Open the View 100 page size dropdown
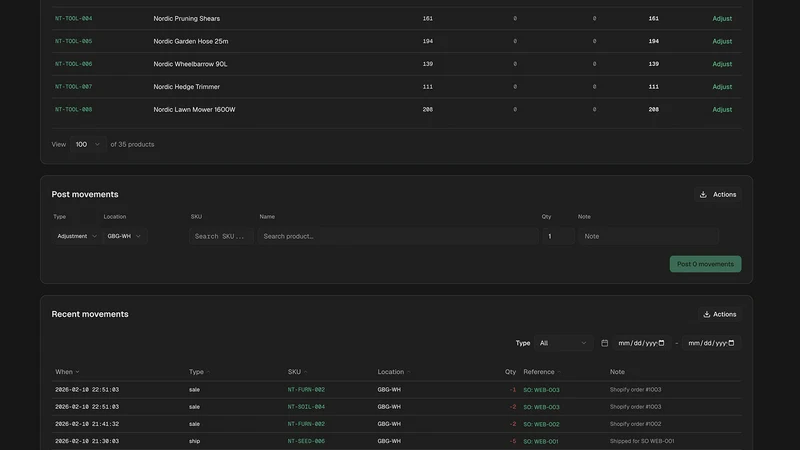The width and height of the screenshot is (800, 450). (x=88, y=144)
